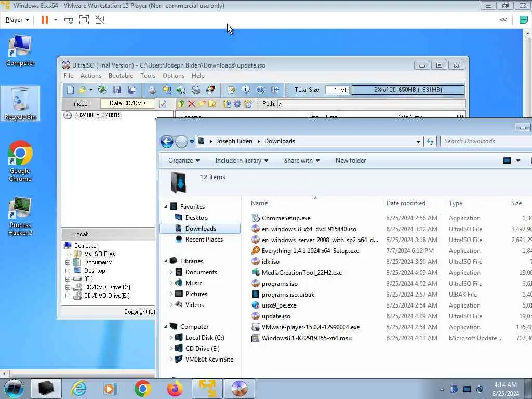Viewport: 532px width, 399px height.
Task: Open the Share with dropdown in Explorer
Action: (302, 161)
